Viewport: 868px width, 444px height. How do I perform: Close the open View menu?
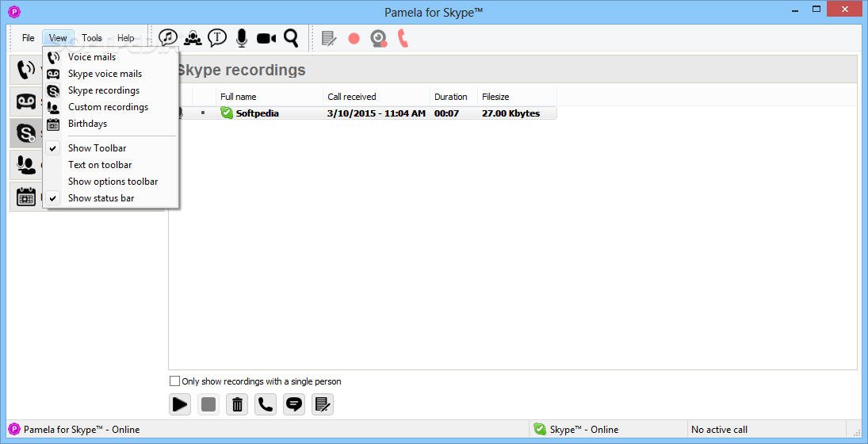tap(58, 38)
